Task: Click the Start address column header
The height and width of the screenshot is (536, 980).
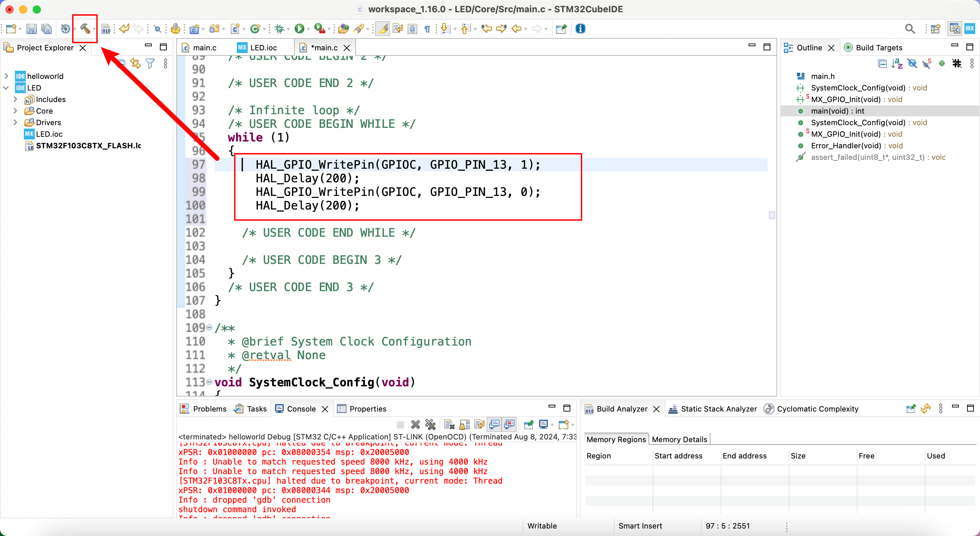Action: 678,456
